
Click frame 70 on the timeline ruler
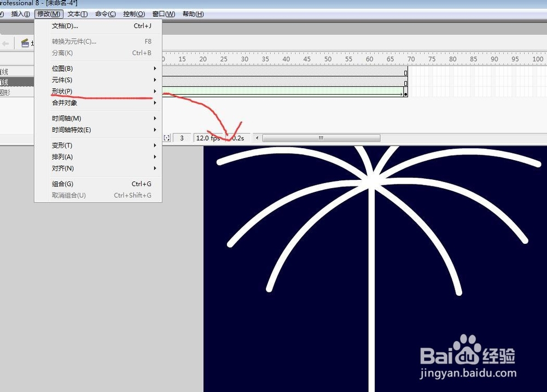click(x=411, y=59)
